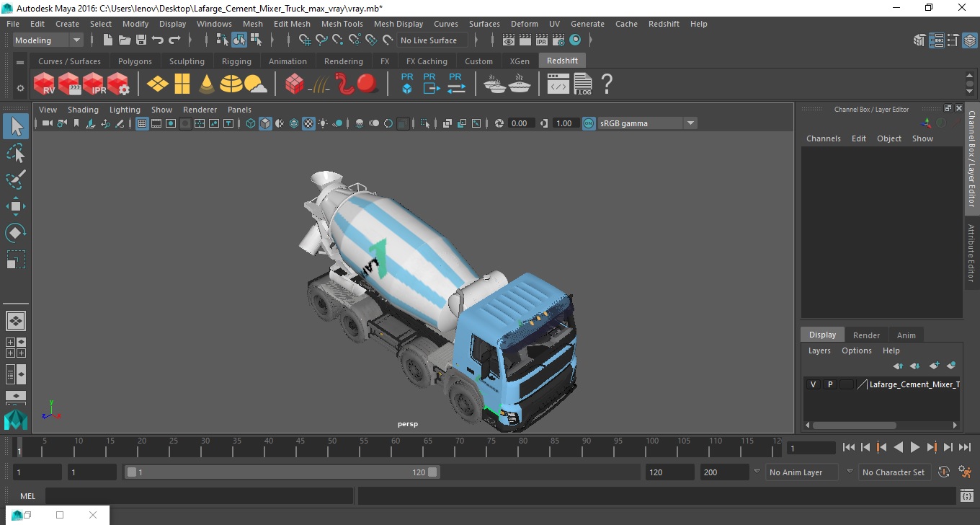
Task: Toggle snap to points magnet
Action: pyautogui.click(x=338, y=40)
